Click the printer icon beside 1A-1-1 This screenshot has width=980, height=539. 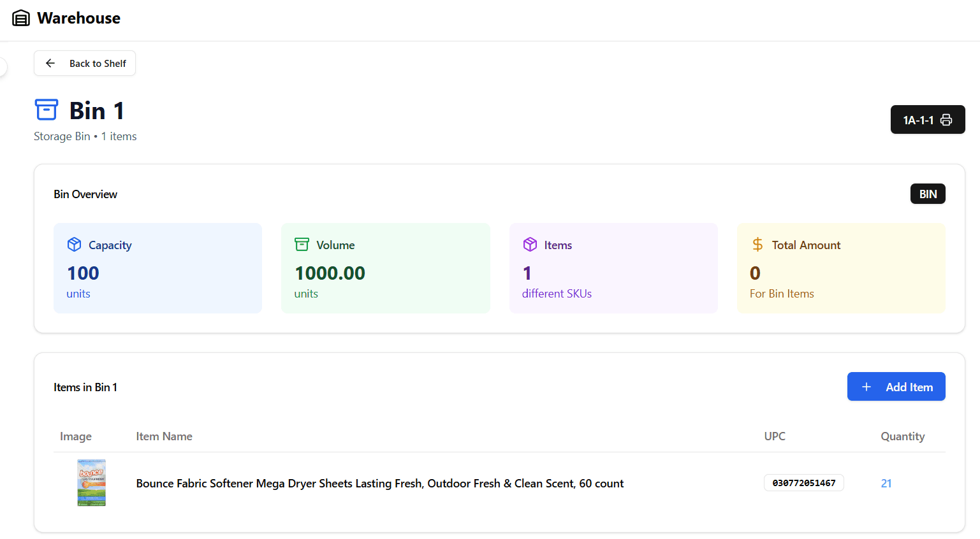click(x=946, y=120)
